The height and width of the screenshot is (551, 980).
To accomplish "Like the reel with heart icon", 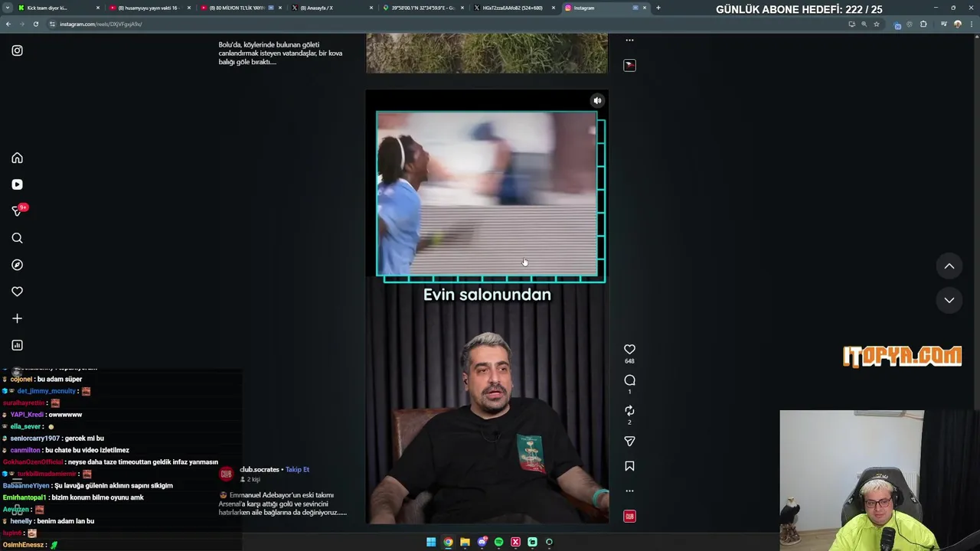I will tap(629, 349).
